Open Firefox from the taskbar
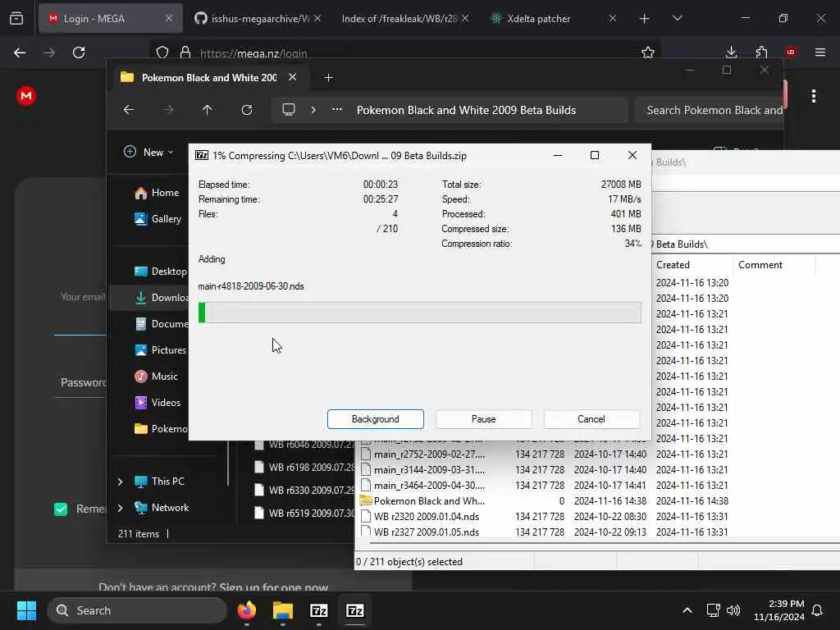The width and height of the screenshot is (840, 630). click(246, 610)
